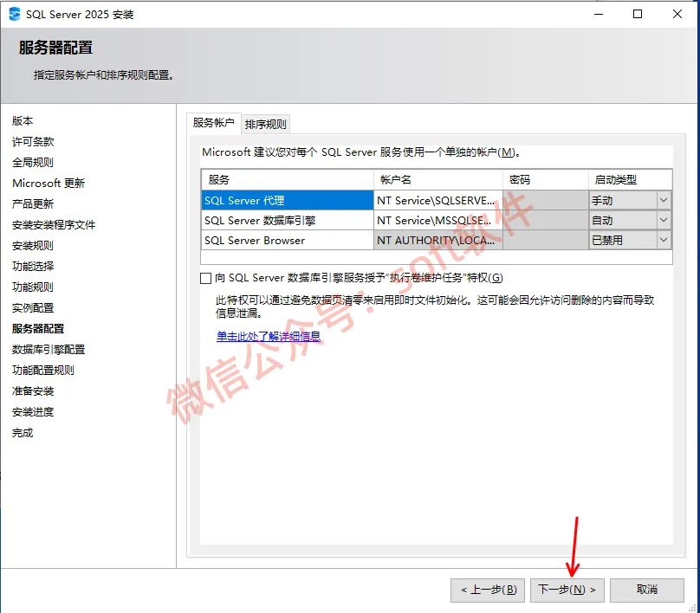Select the SQL Server 代理 service row
The width and height of the screenshot is (700, 613).
pos(287,200)
